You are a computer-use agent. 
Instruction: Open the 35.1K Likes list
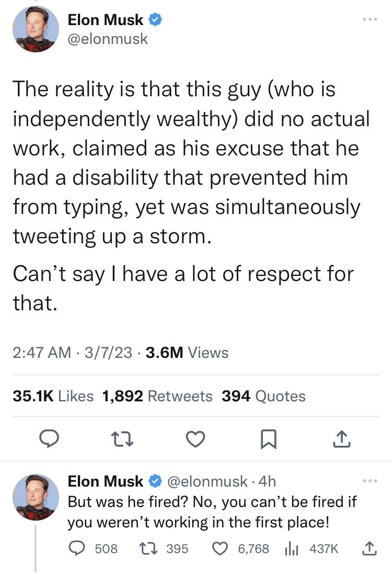pos(53,396)
